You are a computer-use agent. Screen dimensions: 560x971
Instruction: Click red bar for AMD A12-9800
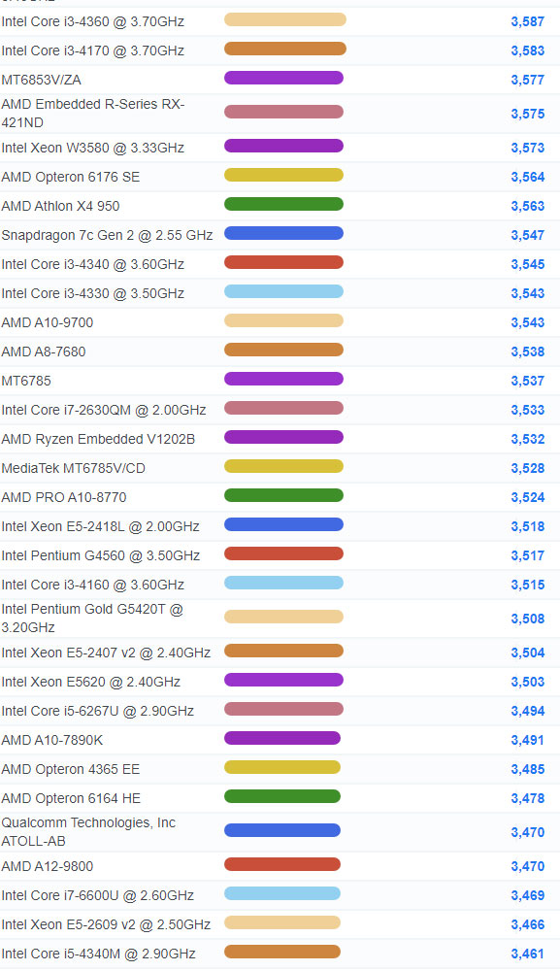tap(282, 864)
